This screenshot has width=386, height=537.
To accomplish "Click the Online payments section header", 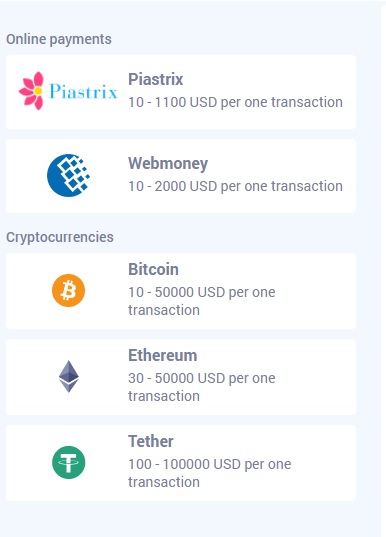I will [59, 39].
